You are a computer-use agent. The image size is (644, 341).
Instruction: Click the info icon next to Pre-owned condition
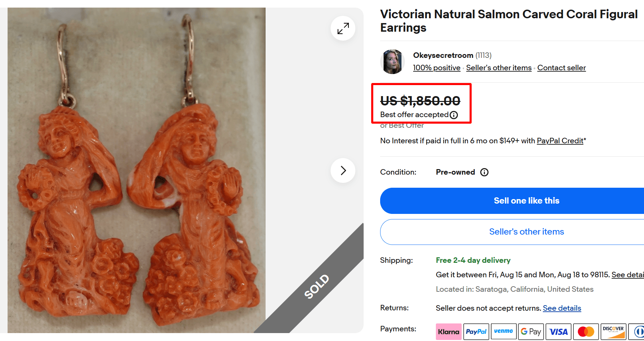pos(484,172)
